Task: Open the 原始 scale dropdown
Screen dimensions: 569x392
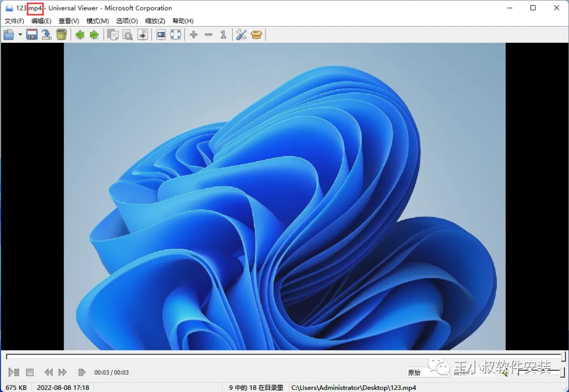Action: pyautogui.click(x=427, y=373)
